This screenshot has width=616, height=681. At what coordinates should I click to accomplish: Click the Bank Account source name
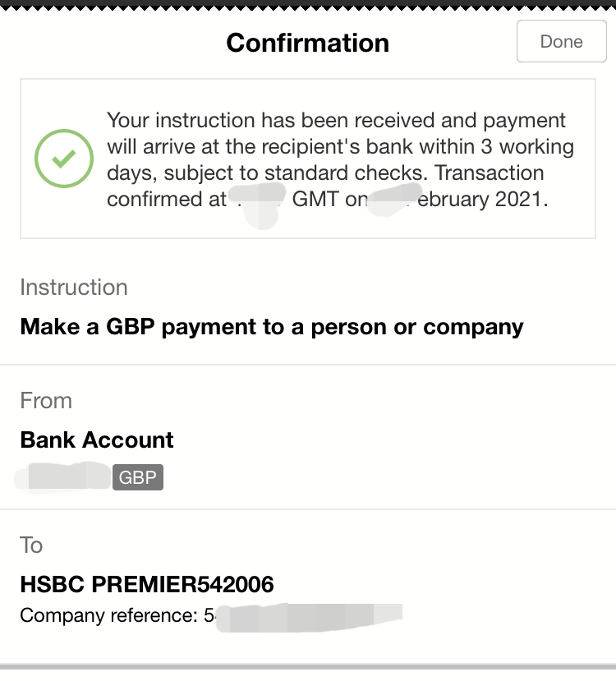97,439
